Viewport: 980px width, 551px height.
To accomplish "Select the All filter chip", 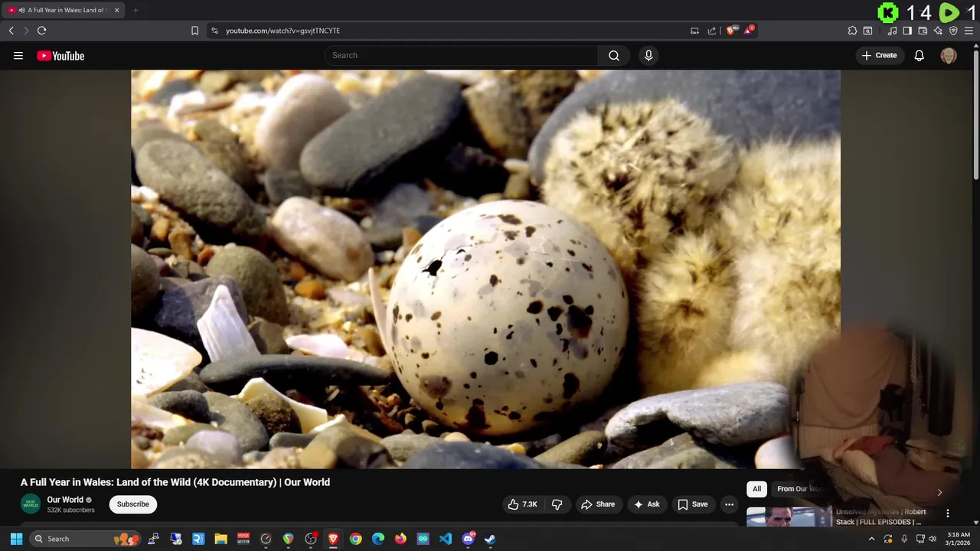I will 756,489.
